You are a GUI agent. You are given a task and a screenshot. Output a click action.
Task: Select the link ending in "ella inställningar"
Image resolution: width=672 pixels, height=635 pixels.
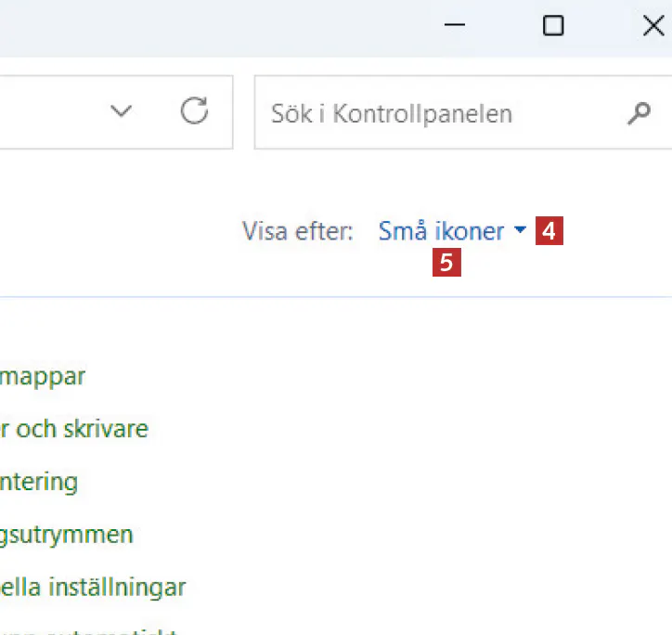[93, 588]
